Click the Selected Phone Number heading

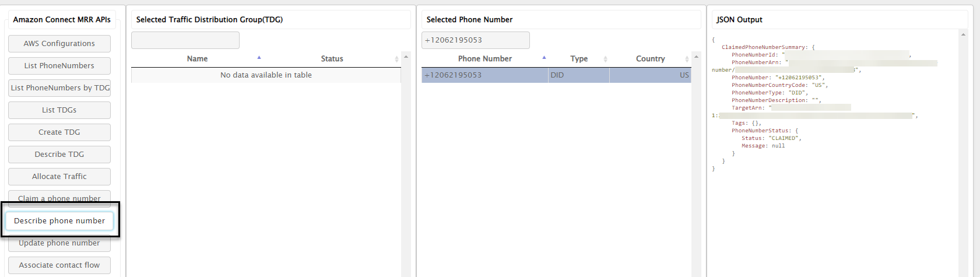point(469,20)
